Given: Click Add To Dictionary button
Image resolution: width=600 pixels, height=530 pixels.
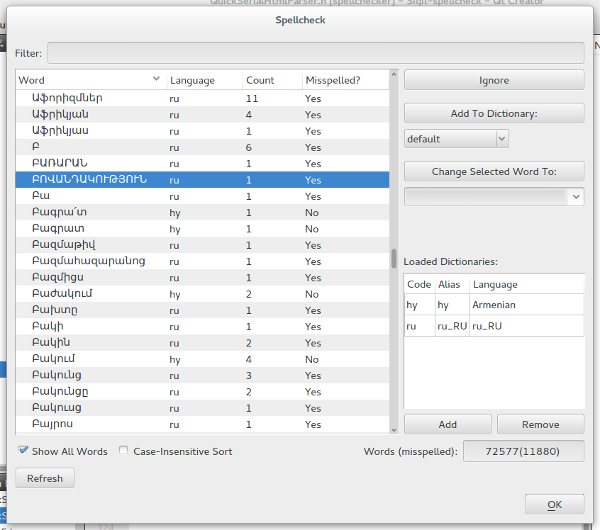Looking at the screenshot, I should [x=494, y=114].
